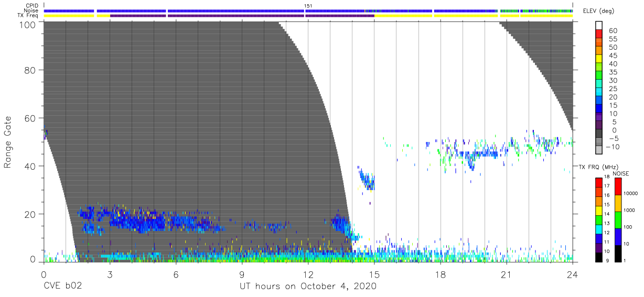Click the '−10' elevation colorbar label
This screenshot has height=297, width=644.
pos(611,147)
